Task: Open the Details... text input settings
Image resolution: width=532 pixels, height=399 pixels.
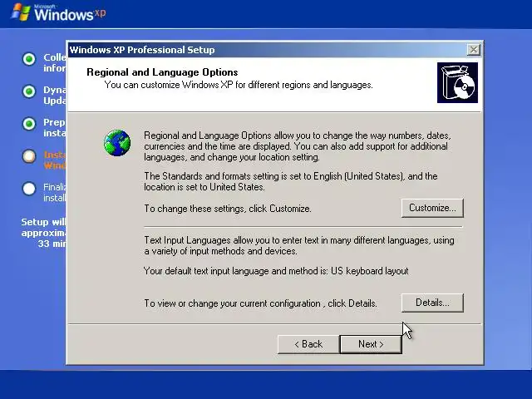Action: coord(432,303)
